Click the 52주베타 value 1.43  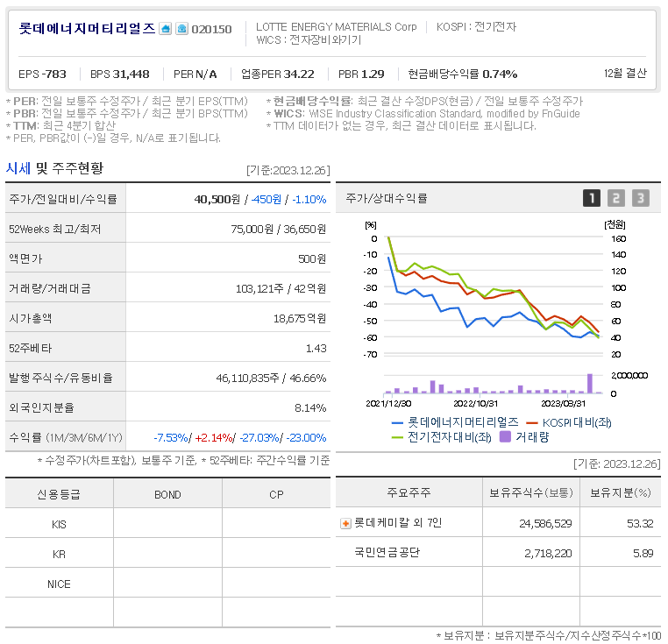point(316,349)
